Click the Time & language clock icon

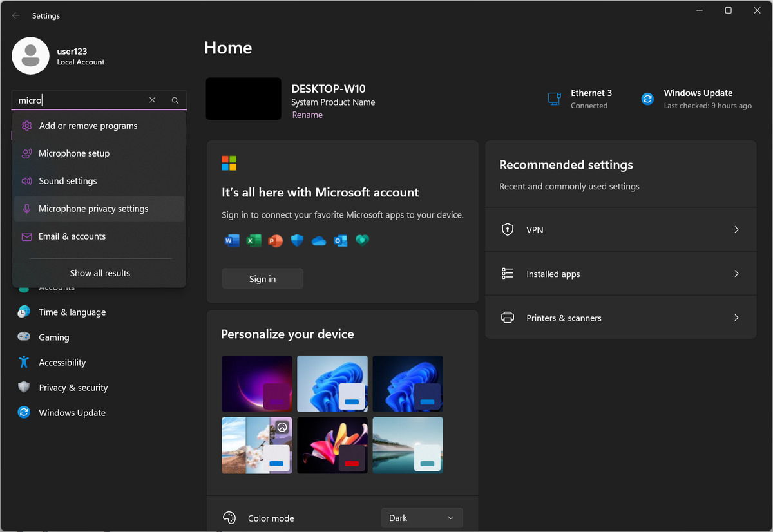coord(24,312)
